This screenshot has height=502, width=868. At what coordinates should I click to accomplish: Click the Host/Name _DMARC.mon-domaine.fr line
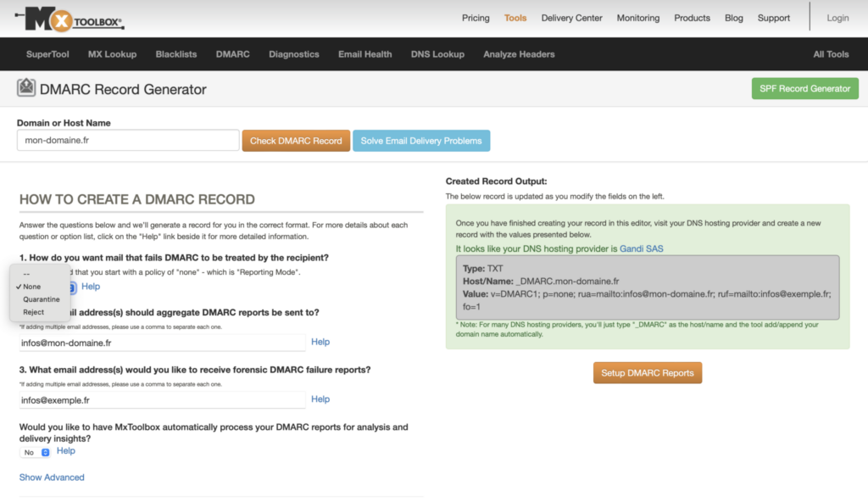pos(541,282)
